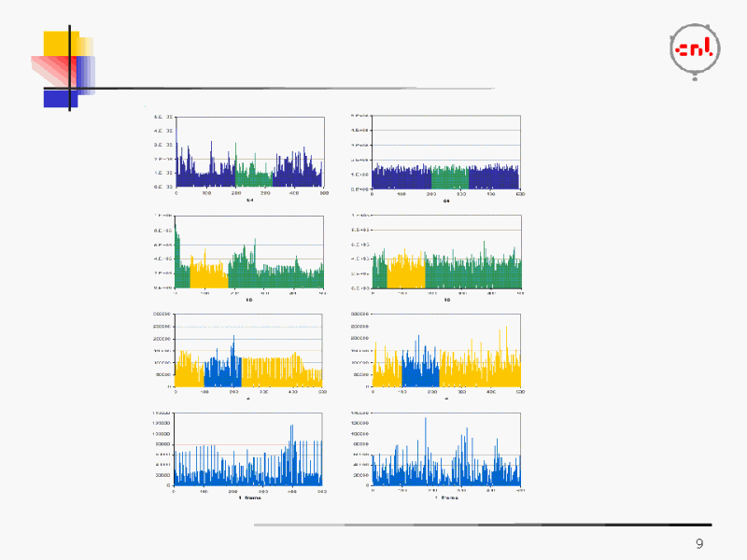Select the yellow square in the corner decoration
The width and height of the screenshot is (747, 560).
[58, 44]
